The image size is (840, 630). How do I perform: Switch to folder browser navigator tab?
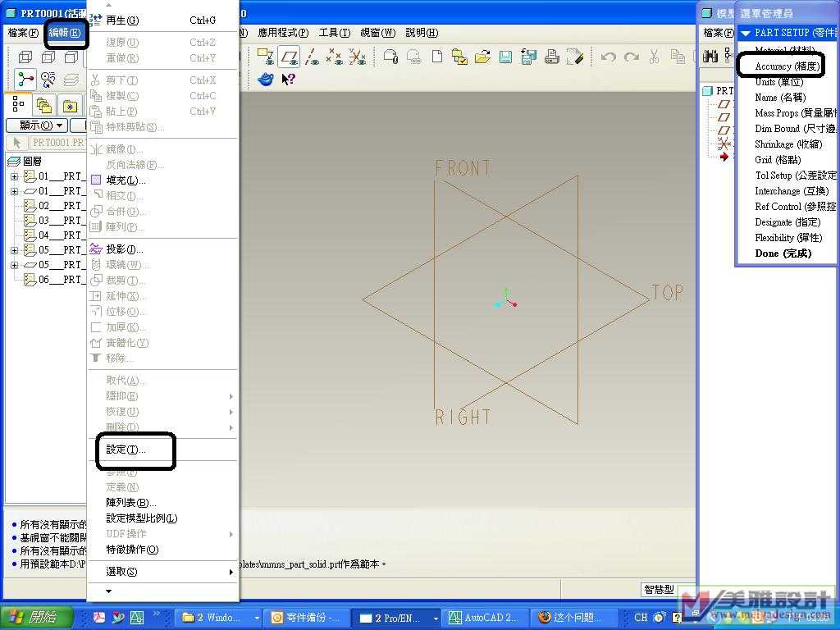(44, 105)
